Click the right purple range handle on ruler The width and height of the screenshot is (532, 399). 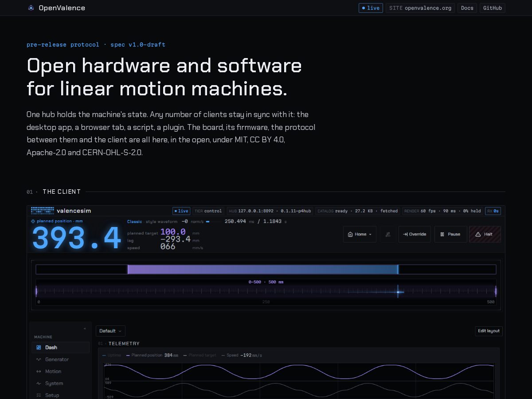pyautogui.click(x=496, y=291)
